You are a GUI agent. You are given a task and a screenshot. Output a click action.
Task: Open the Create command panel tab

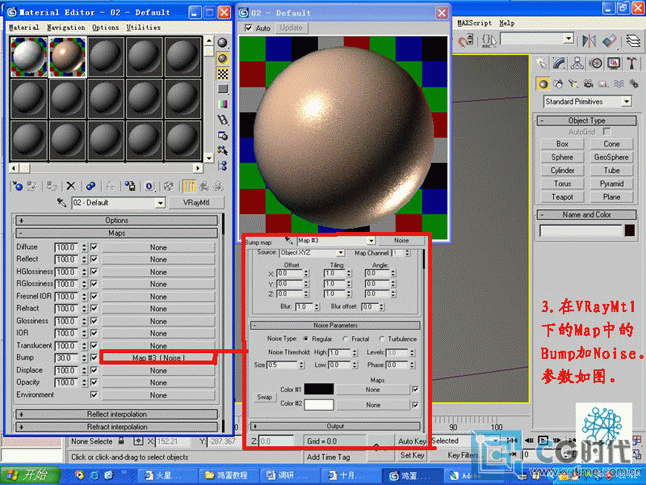542,63
